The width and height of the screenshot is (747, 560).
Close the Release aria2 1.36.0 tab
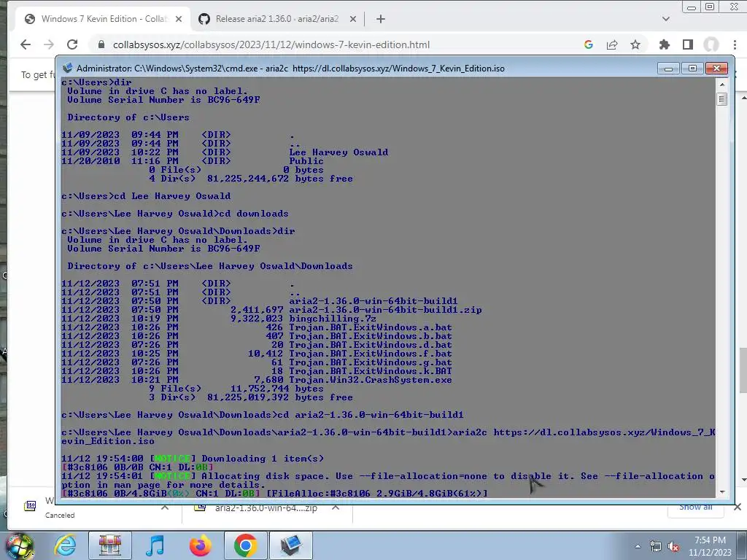click(x=352, y=19)
